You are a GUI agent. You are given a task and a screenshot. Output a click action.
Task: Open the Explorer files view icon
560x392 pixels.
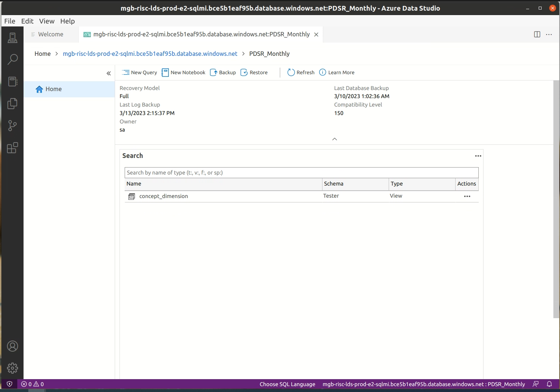click(13, 104)
